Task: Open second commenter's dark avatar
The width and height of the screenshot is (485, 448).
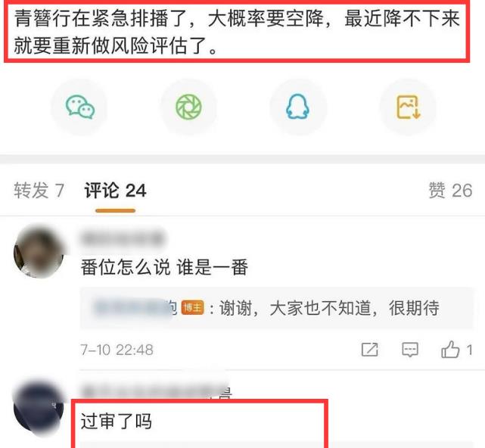Action: click(39, 408)
